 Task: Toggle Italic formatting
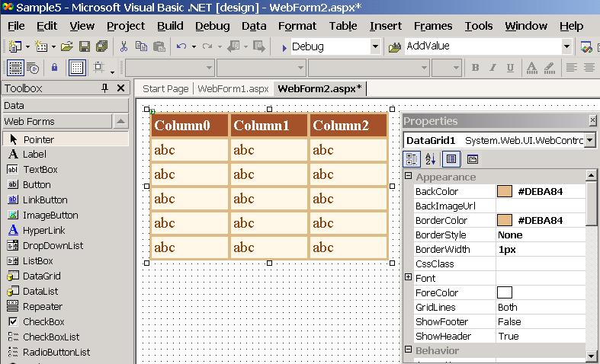[493, 68]
